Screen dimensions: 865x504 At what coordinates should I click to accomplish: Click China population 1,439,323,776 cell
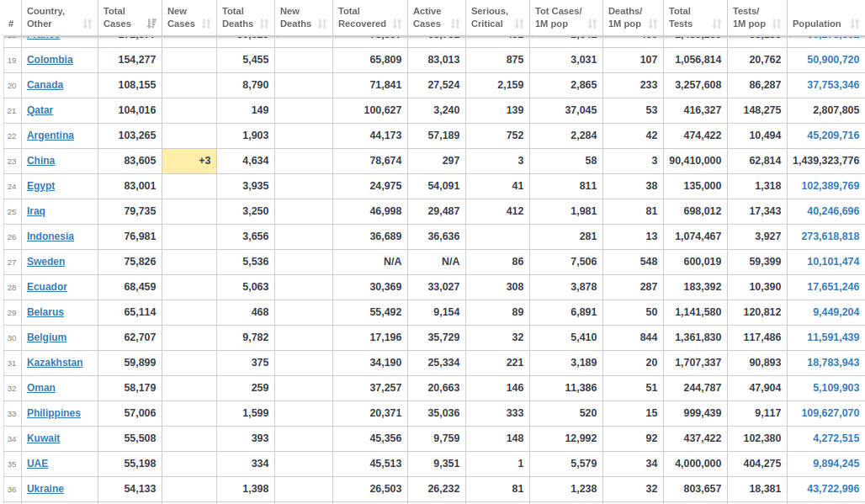826,161
